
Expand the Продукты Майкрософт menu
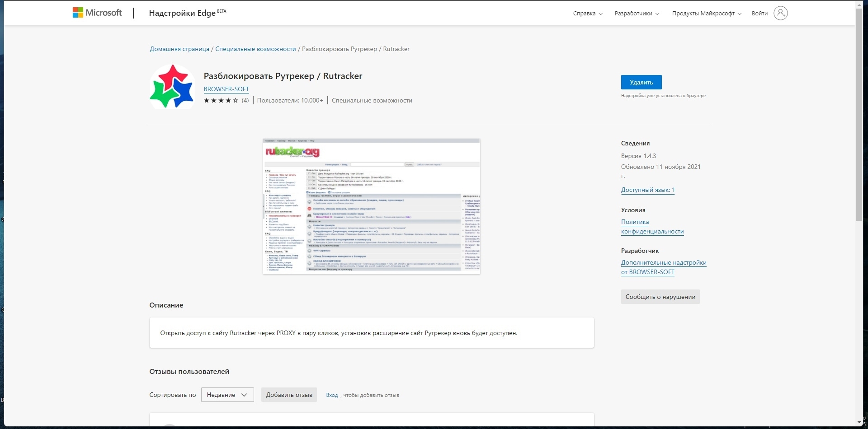pyautogui.click(x=707, y=14)
